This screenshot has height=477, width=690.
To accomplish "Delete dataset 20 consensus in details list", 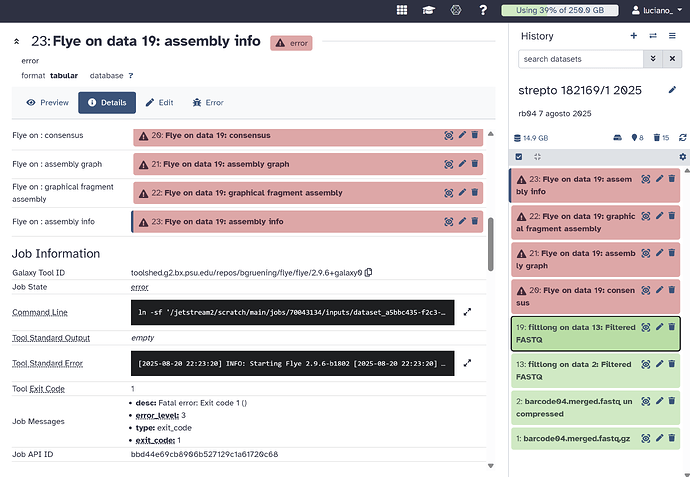I will 475,135.
